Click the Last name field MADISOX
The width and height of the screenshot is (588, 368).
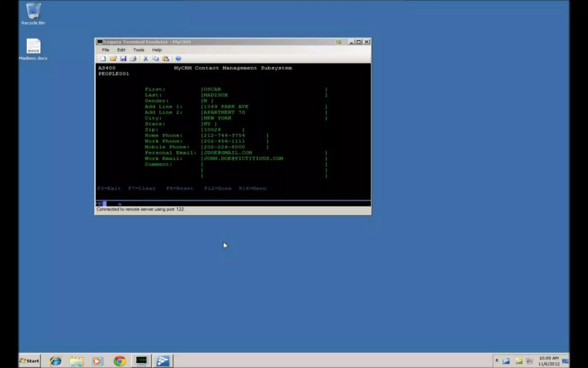pyautogui.click(x=264, y=95)
